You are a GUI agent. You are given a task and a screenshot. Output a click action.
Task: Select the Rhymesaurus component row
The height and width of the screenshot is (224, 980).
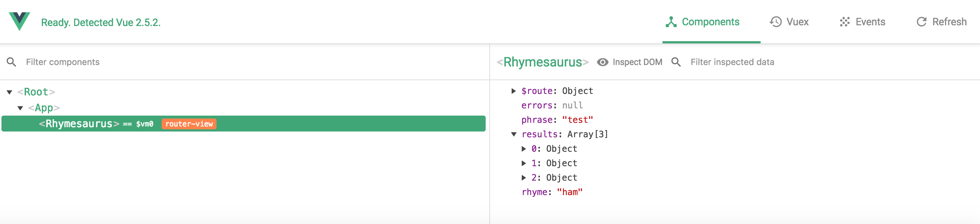[304, 124]
